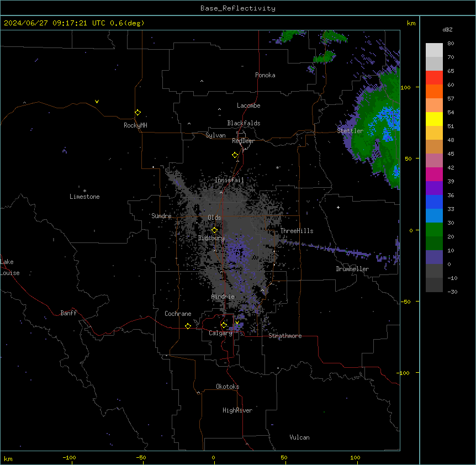
Task: Click the Stettler label
Action: pyautogui.click(x=350, y=131)
